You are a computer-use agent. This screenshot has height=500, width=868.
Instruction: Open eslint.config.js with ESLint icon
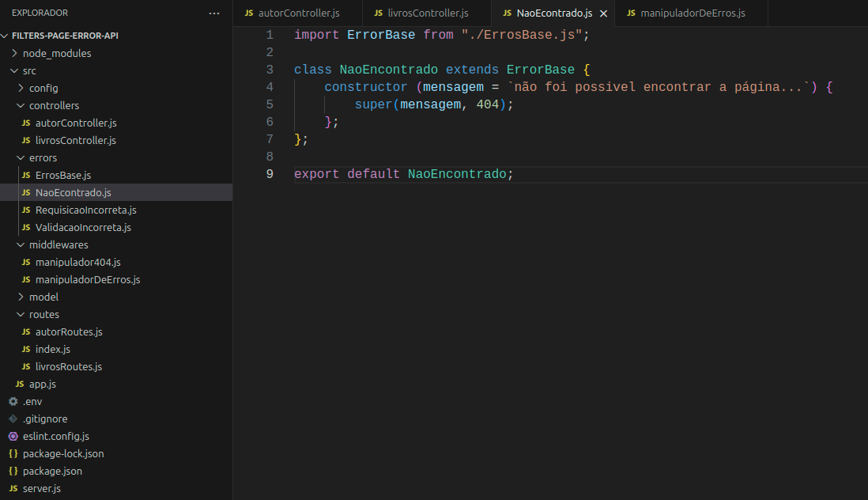55,436
